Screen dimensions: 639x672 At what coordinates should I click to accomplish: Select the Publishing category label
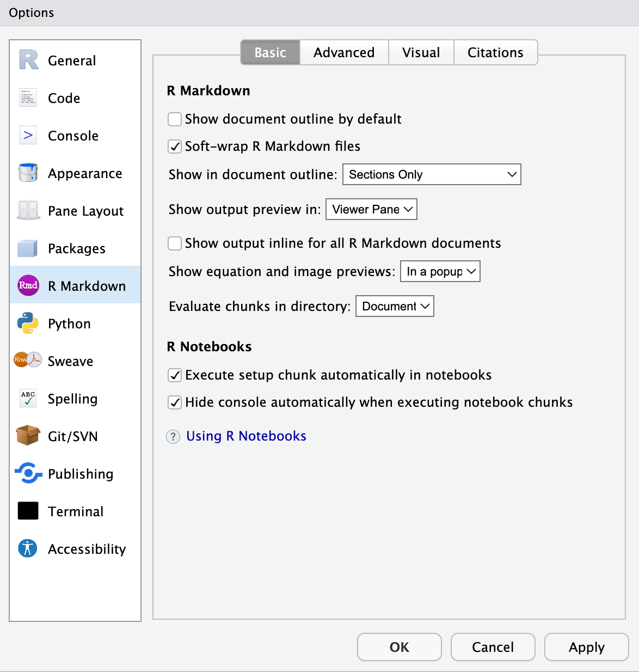coord(81,474)
